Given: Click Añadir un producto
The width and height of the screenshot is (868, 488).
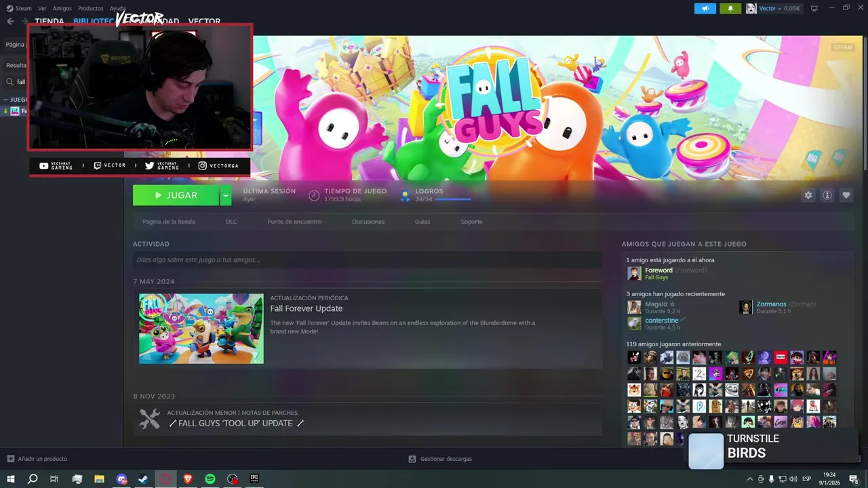Looking at the screenshot, I should click(x=37, y=459).
